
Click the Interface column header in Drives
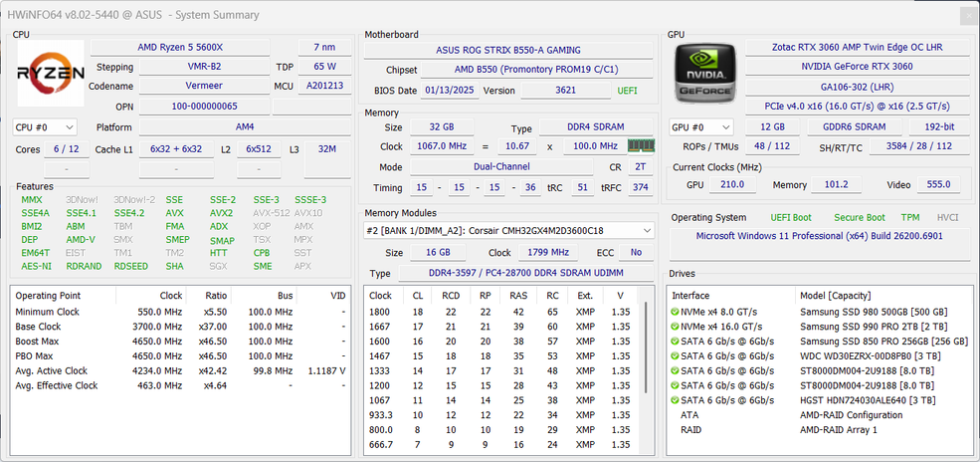690,296
